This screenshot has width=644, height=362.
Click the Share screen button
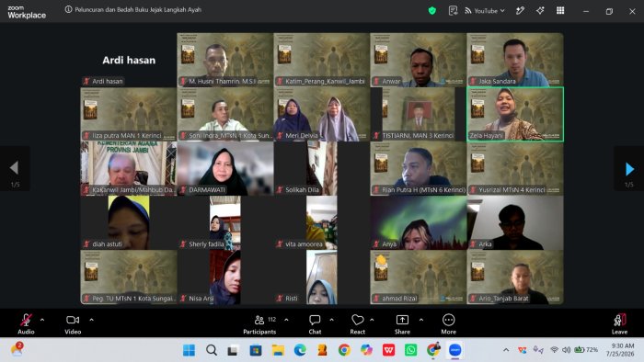(402, 324)
